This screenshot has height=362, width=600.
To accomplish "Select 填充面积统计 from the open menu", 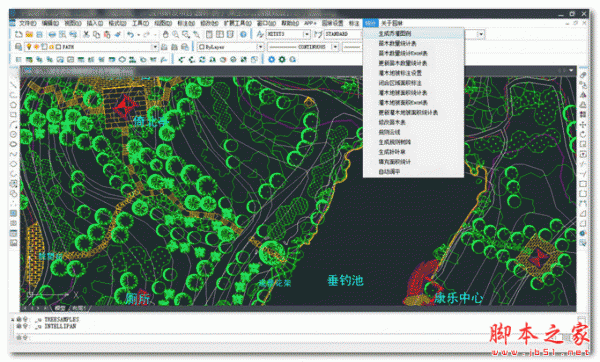I will pos(395,162).
